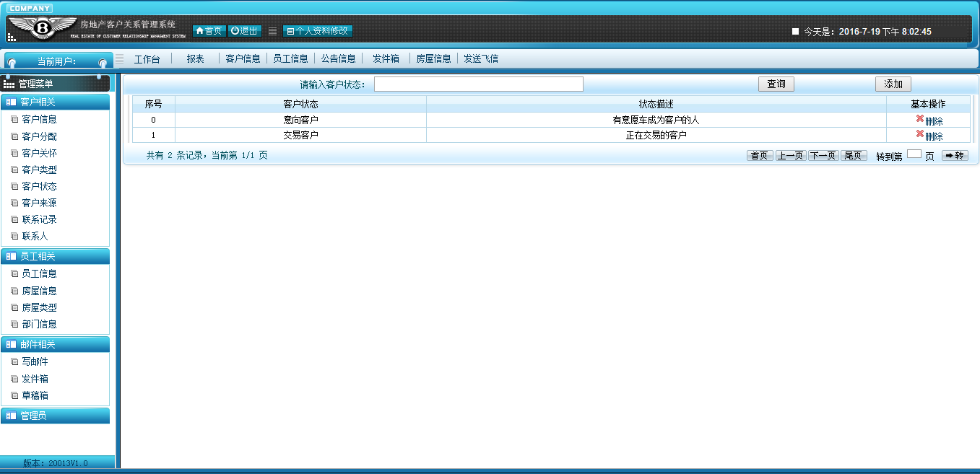Go to next page with 下一页
The height and width of the screenshot is (474, 980).
pyautogui.click(x=823, y=155)
